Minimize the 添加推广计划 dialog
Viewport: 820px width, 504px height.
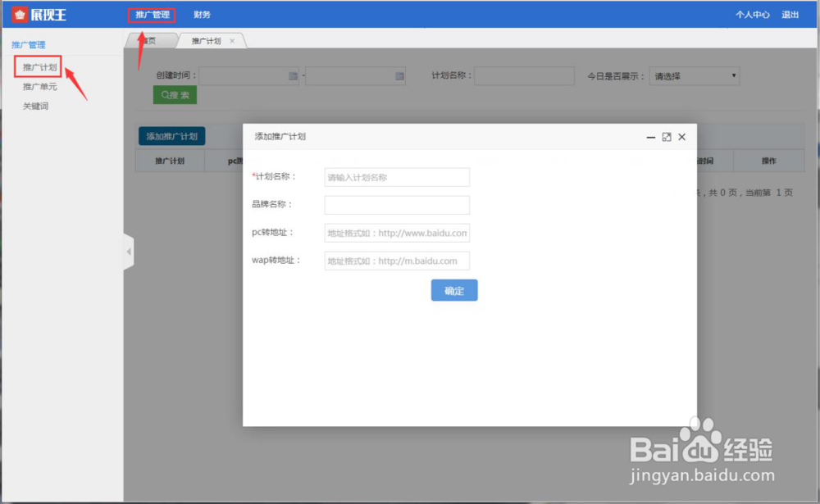pyautogui.click(x=650, y=137)
